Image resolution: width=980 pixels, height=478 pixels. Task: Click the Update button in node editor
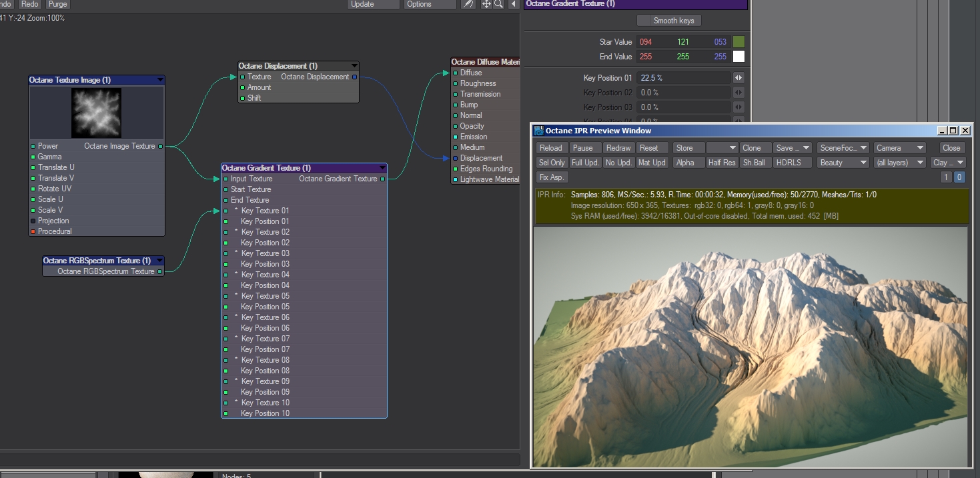374,4
